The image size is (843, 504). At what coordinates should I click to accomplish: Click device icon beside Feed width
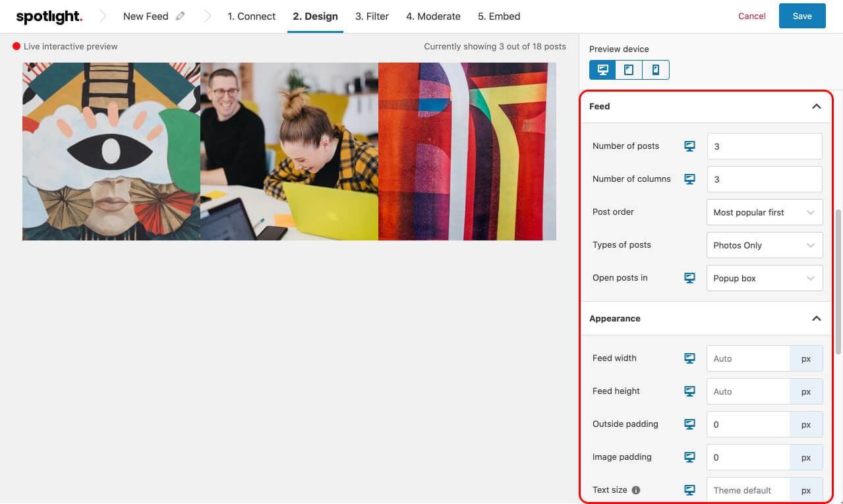pos(689,358)
